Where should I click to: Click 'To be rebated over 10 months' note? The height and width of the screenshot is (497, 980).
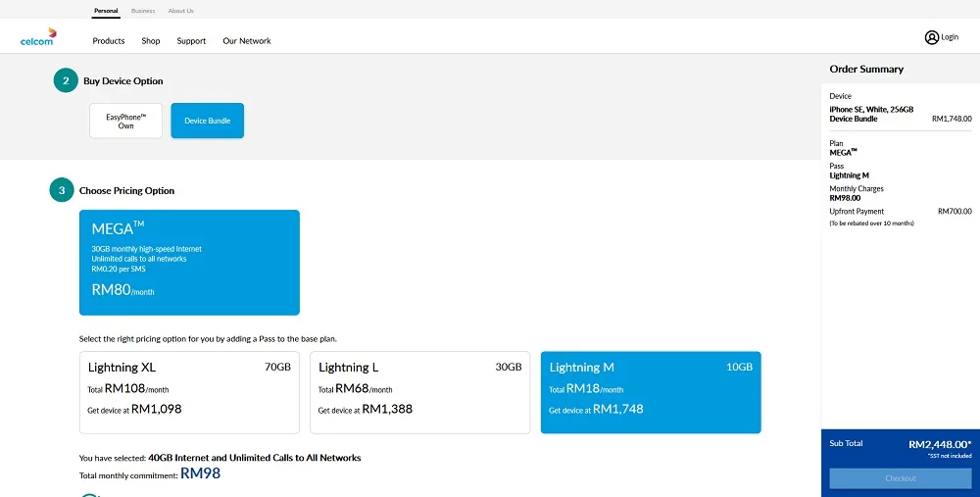[871, 224]
